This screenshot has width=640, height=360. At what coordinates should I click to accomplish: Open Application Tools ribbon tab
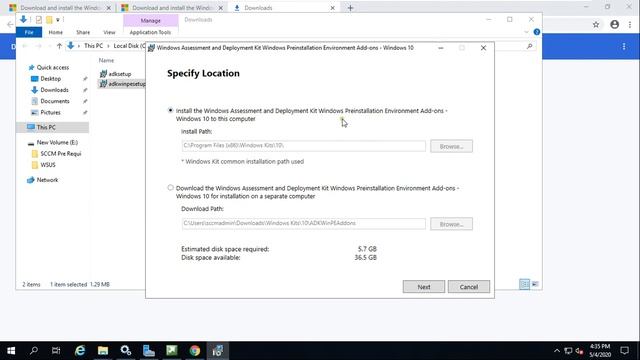(x=150, y=32)
